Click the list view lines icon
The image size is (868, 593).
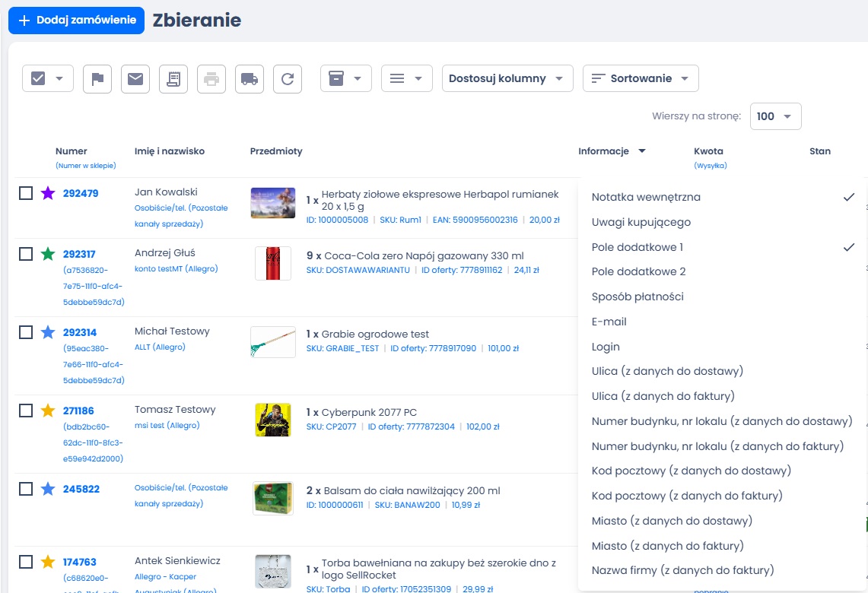click(x=397, y=78)
